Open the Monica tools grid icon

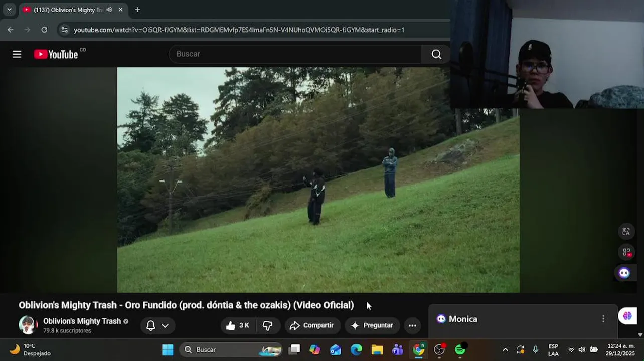point(626,252)
